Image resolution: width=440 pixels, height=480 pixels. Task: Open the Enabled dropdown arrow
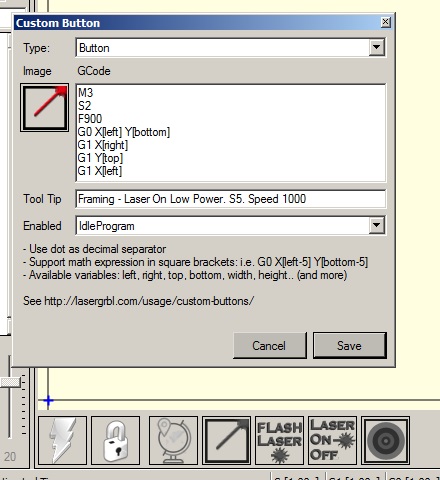coord(377,225)
